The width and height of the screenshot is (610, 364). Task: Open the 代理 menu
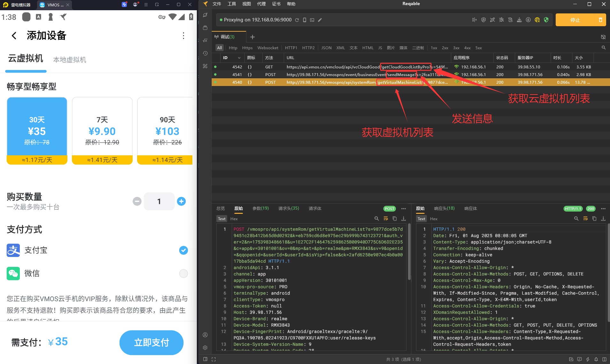pyautogui.click(x=261, y=4)
